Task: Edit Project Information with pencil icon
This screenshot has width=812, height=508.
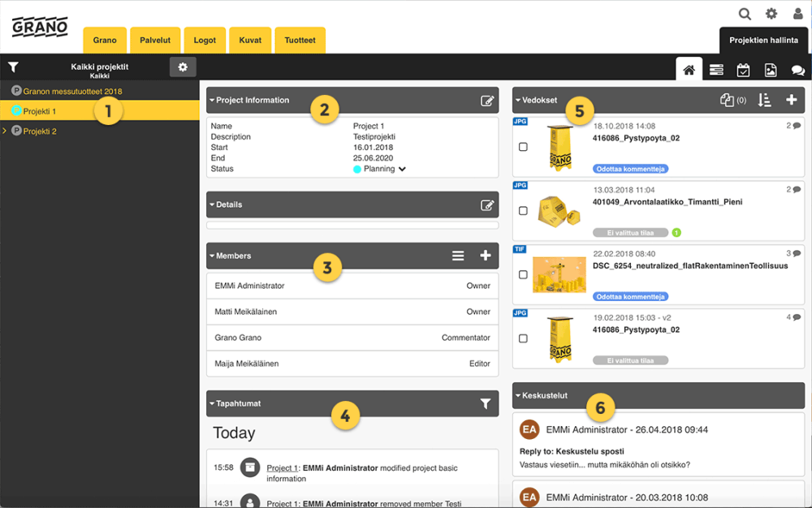Action: click(486, 101)
